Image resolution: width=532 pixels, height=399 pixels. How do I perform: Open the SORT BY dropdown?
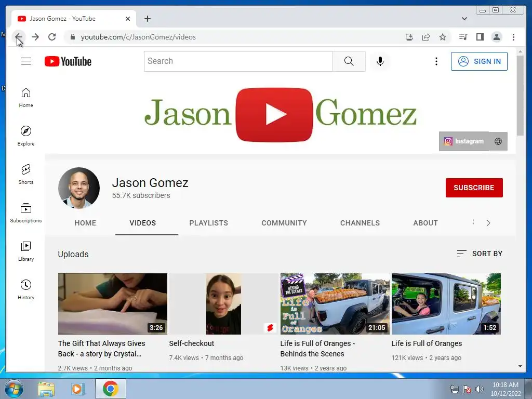[479, 254]
